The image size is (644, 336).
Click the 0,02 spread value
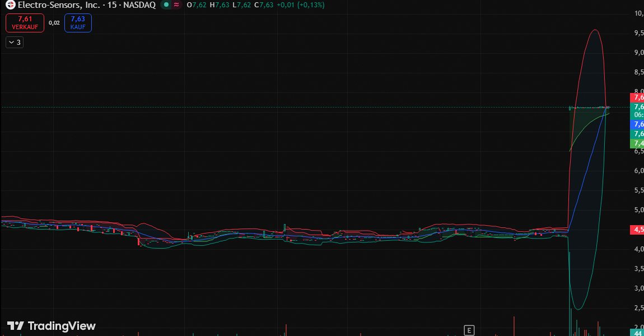(54, 23)
